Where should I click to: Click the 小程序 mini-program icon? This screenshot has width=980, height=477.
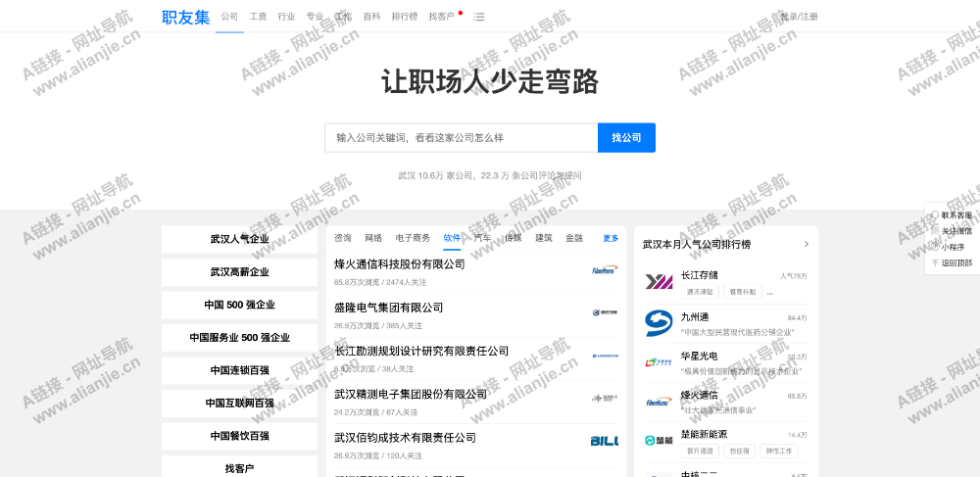click(935, 247)
